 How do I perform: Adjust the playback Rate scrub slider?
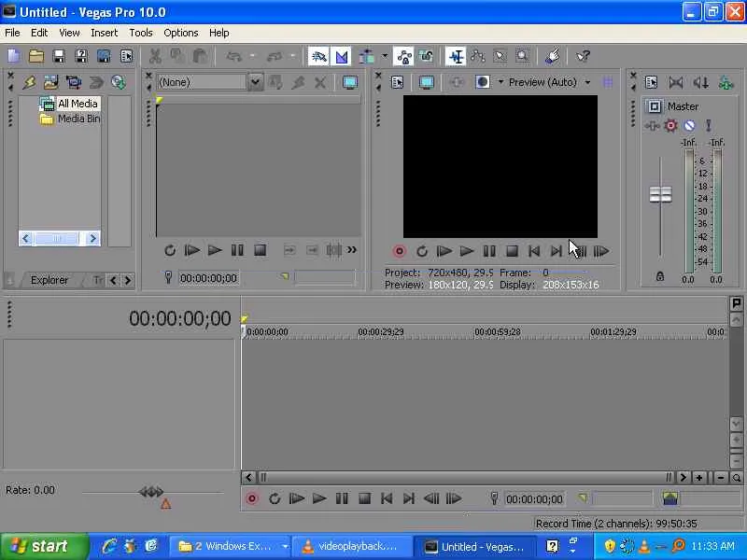[x=151, y=492]
